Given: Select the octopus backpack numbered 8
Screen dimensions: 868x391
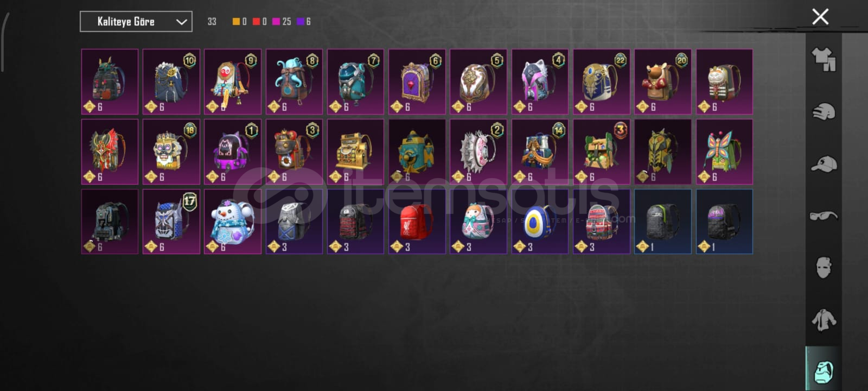Looking at the screenshot, I should point(294,81).
